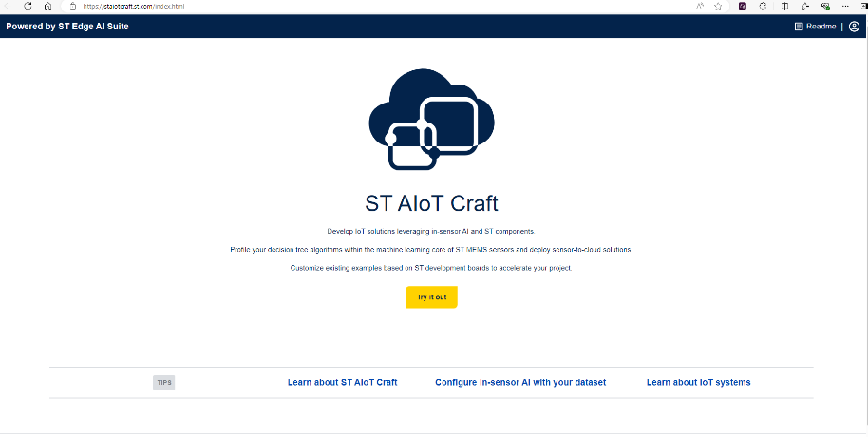Open Learn about IoT systems link
This screenshot has height=437, width=868.
pyautogui.click(x=699, y=382)
